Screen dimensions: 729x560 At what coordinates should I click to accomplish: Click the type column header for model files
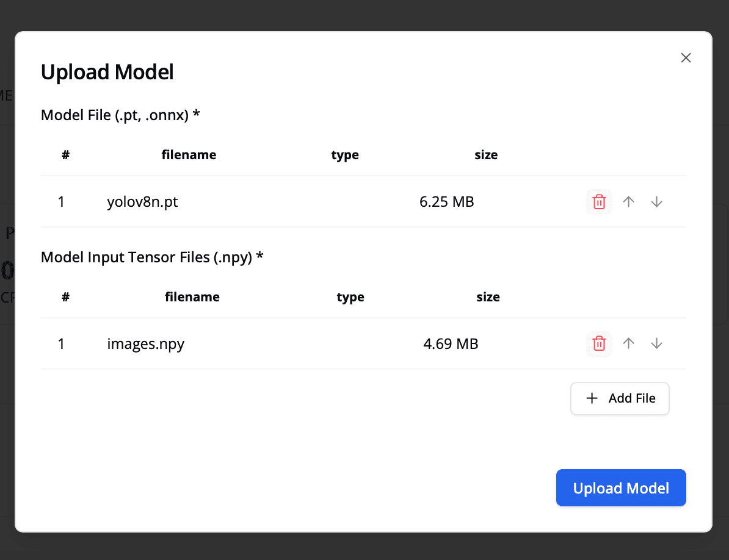coord(345,154)
